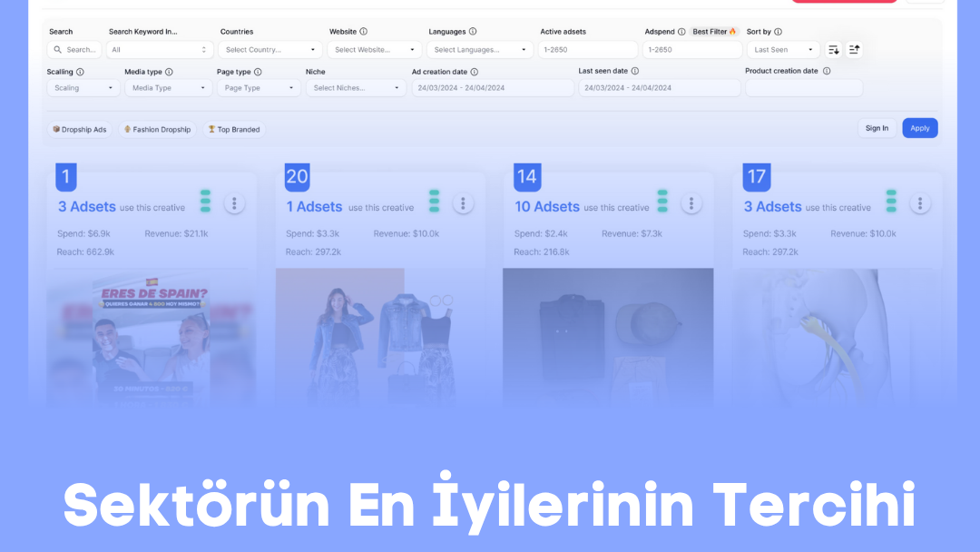Toggle the Dropship Ads preset filter
The height and width of the screenshot is (552, 980).
pos(80,130)
